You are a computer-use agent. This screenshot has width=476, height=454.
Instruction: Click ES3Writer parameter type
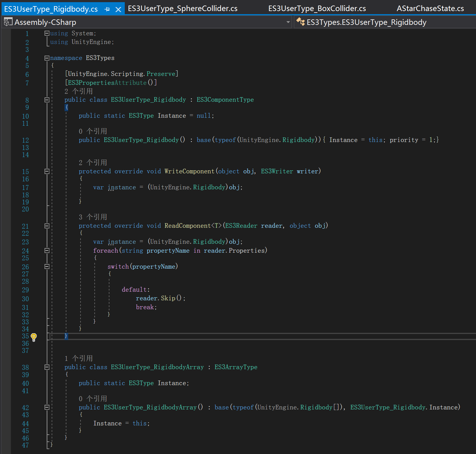[277, 171]
